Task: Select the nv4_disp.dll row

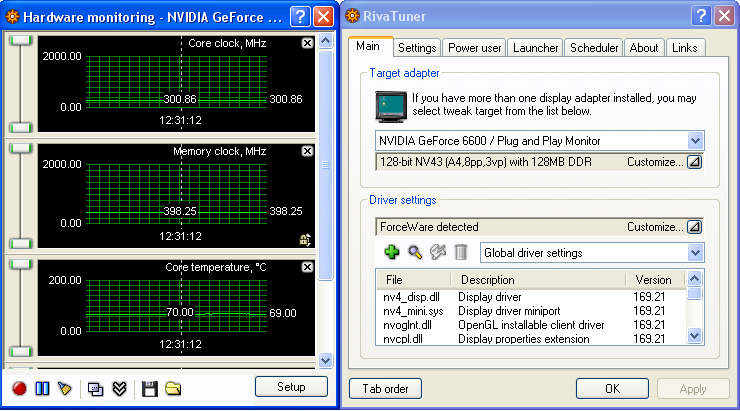Action: [531, 297]
